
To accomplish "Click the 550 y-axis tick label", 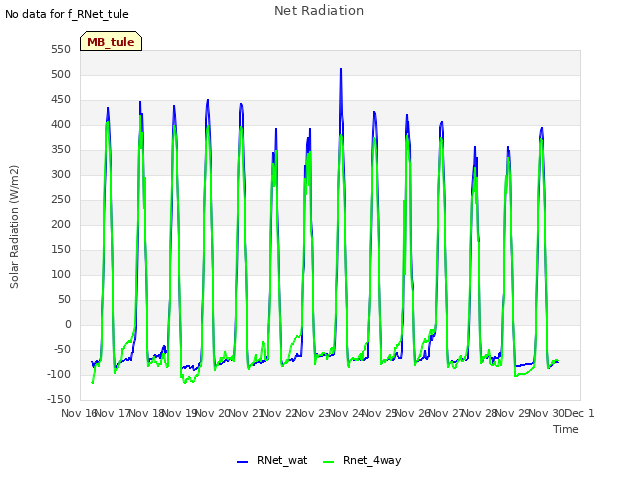I will tap(61, 50).
